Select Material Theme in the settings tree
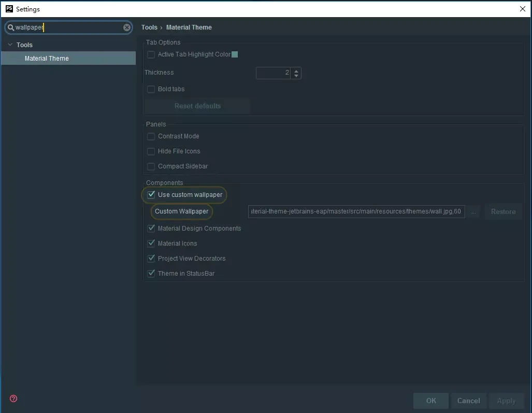Screen dimensions: 532x413 click(47, 59)
